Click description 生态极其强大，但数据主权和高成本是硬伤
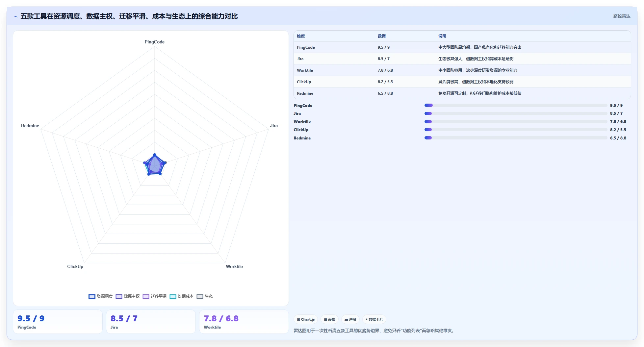The width and height of the screenshot is (644, 347). 476,59
